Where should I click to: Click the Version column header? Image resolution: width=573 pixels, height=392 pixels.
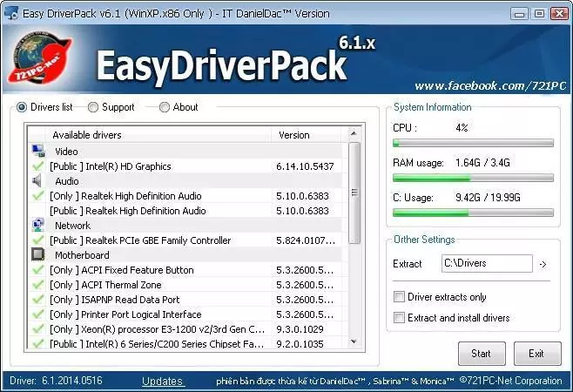coord(307,135)
